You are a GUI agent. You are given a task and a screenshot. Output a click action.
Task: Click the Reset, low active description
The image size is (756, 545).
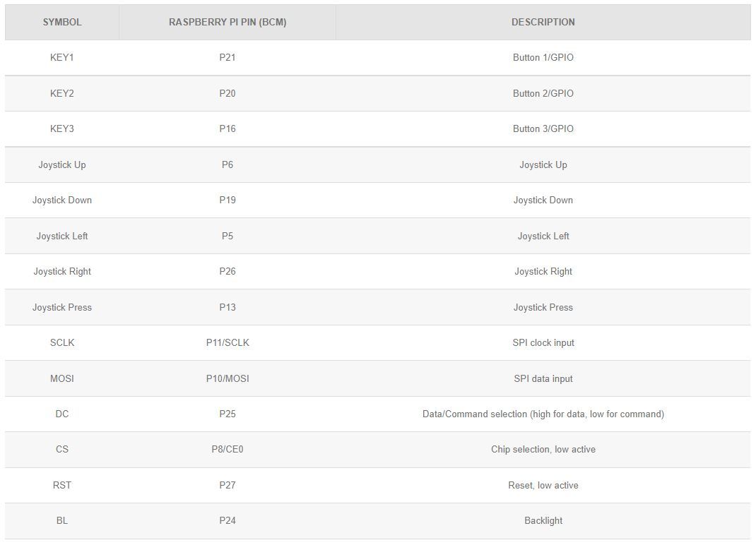click(543, 486)
